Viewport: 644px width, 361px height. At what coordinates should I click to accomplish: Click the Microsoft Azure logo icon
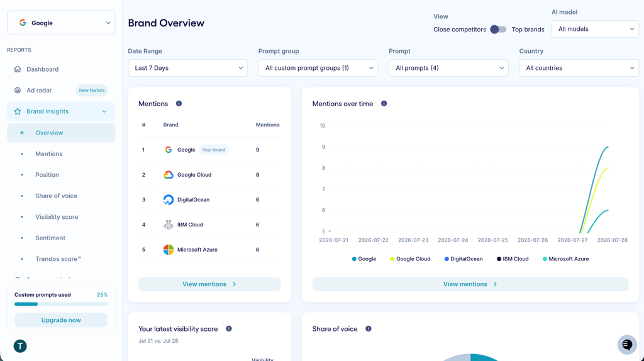(x=169, y=250)
